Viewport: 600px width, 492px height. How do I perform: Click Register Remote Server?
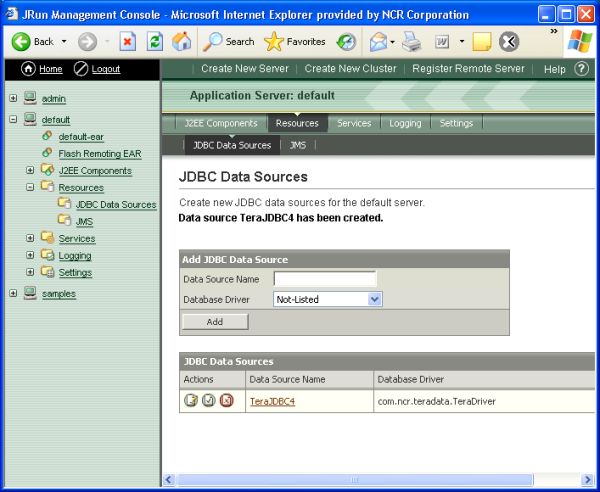click(468, 68)
